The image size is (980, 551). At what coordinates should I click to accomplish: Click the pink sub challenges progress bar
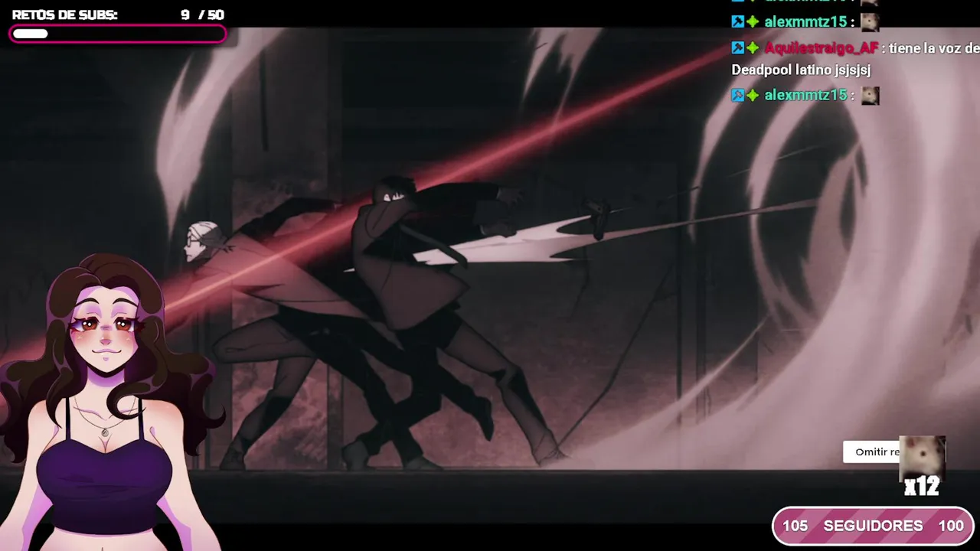[118, 34]
